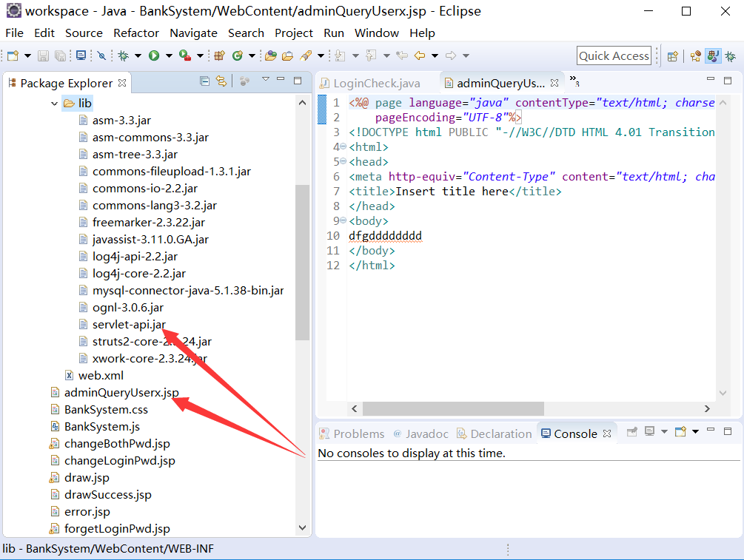Switch to the Java EE perspective icon

(696, 56)
